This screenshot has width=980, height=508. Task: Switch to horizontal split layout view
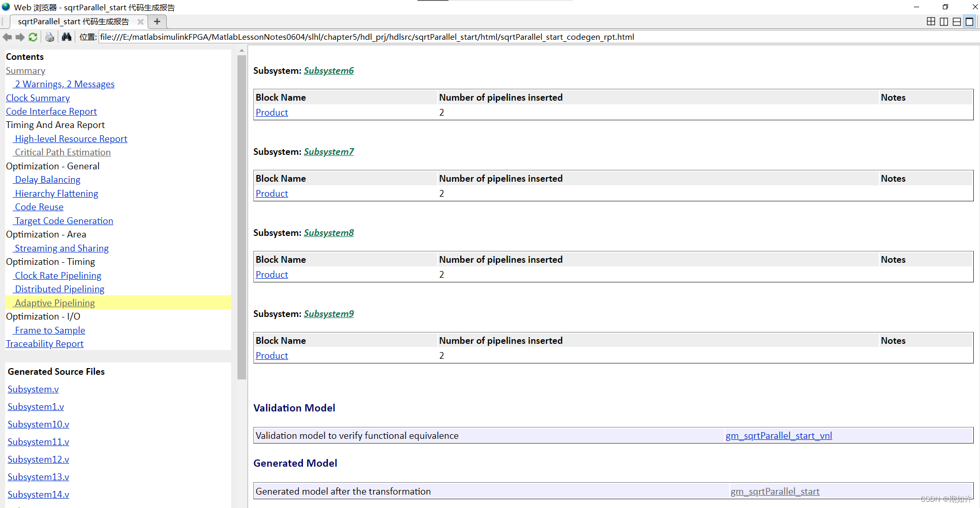coord(957,21)
